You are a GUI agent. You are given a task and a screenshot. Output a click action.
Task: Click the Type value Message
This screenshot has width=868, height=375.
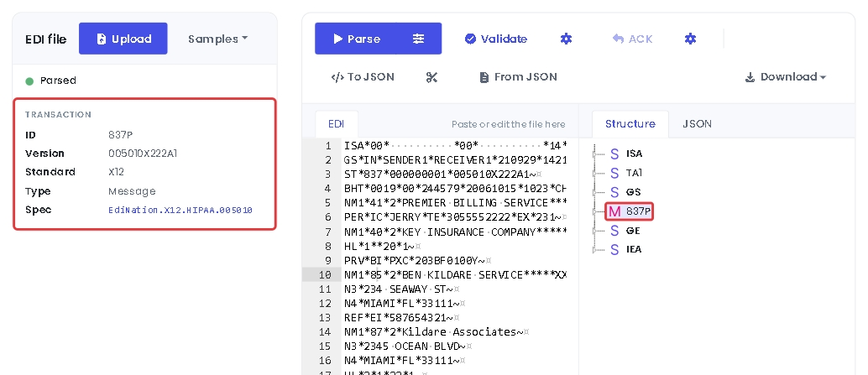[132, 191]
